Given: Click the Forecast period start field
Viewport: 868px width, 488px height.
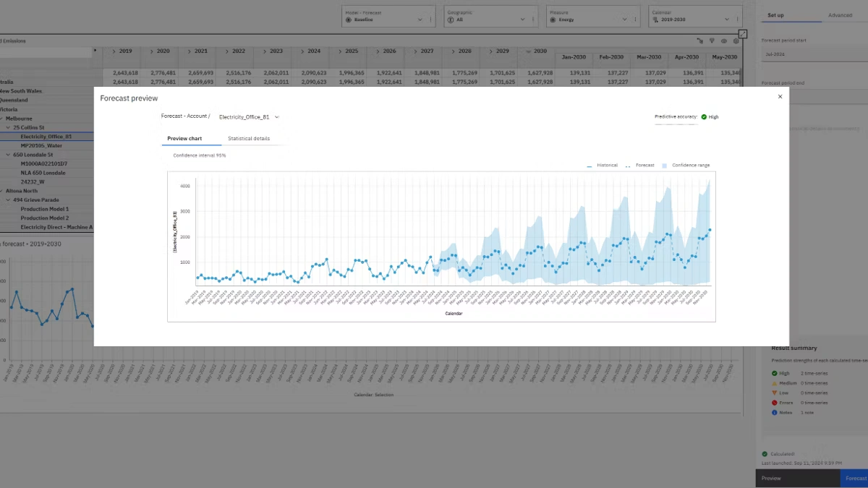Looking at the screenshot, I should coord(812,54).
